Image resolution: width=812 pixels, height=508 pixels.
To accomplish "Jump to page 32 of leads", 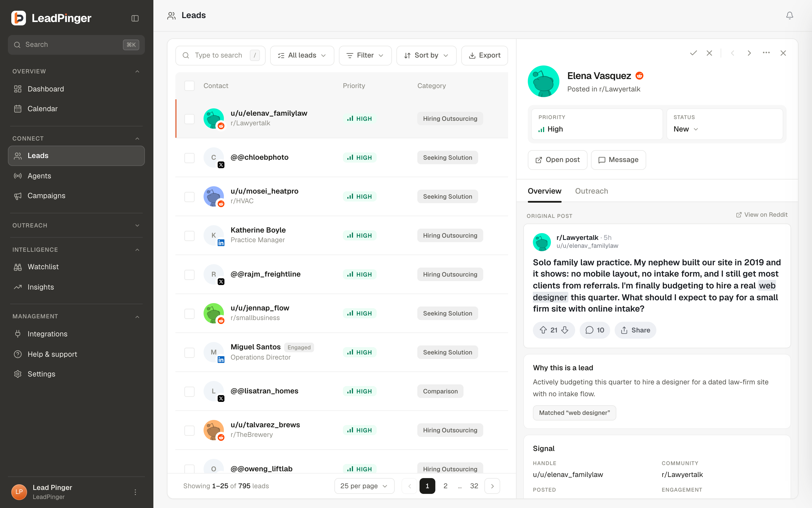I will pos(474,486).
